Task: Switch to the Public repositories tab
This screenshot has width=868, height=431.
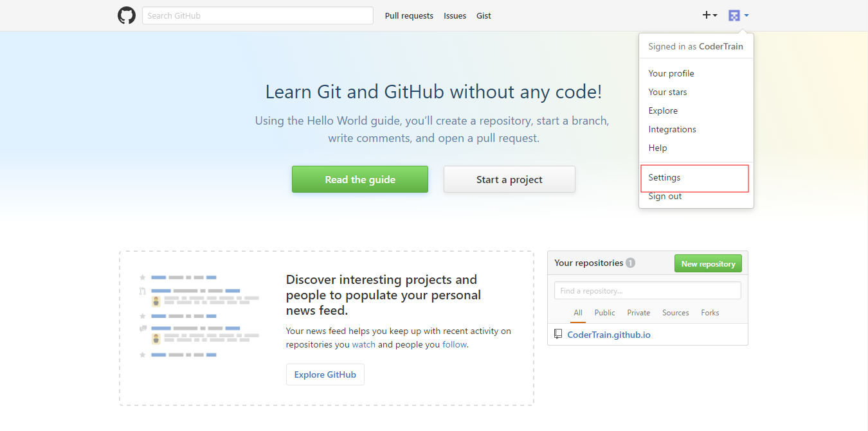Action: click(x=604, y=313)
